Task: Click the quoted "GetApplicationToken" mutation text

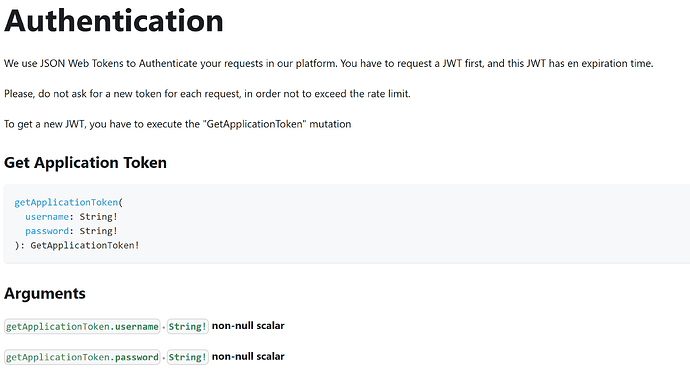Action: (x=254, y=124)
